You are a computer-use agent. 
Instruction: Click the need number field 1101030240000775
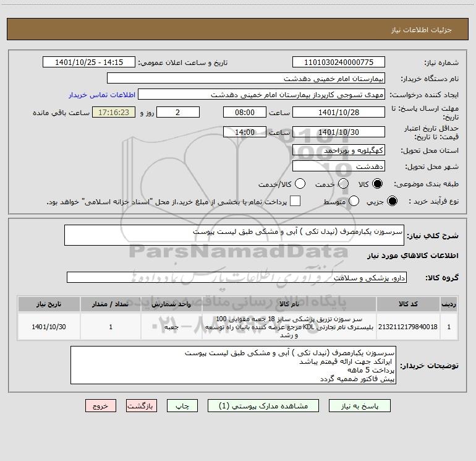pyautogui.click(x=339, y=62)
